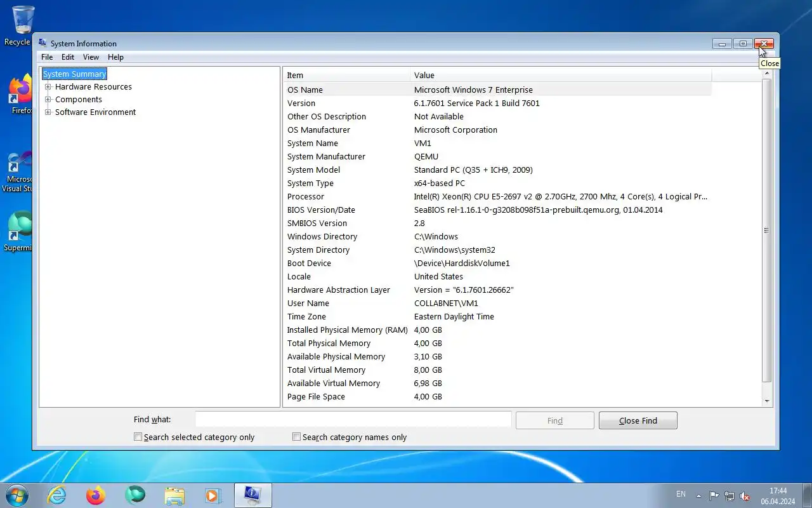Click the muted volume tray icon
This screenshot has height=508, width=812.
click(x=745, y=496)
